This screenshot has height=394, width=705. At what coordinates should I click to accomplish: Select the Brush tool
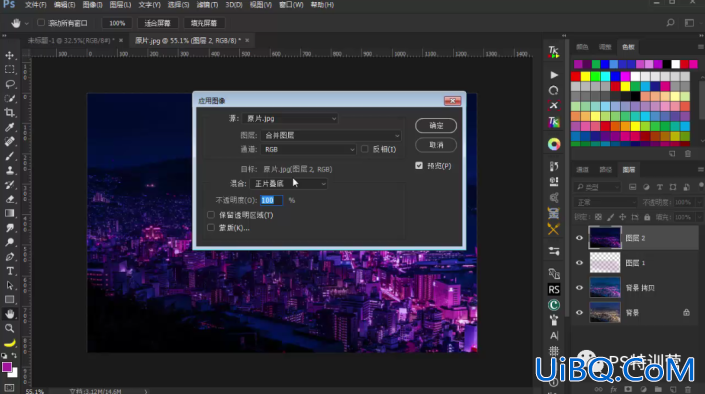(9, 156)
